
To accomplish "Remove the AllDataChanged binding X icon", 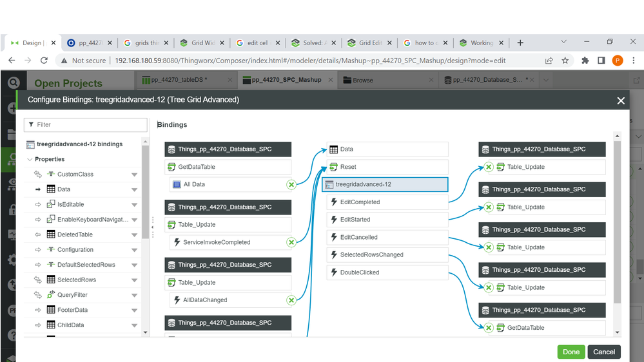I will pos(291,300).
